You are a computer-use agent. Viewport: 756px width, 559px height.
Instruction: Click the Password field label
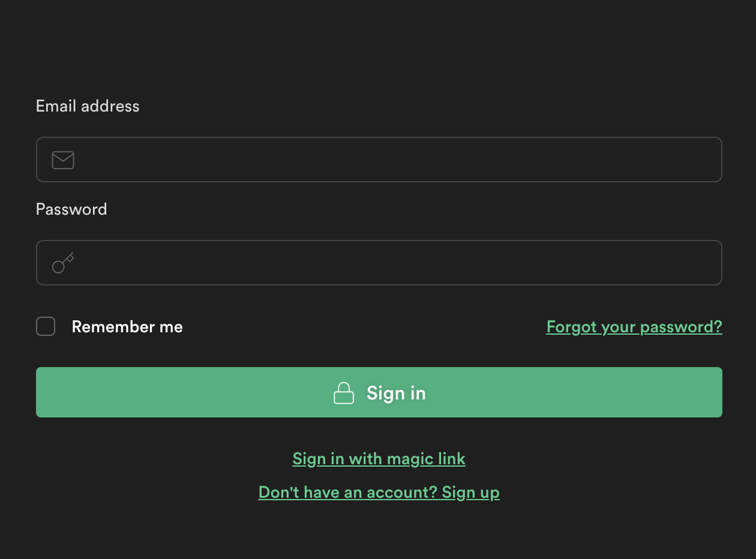71,209
